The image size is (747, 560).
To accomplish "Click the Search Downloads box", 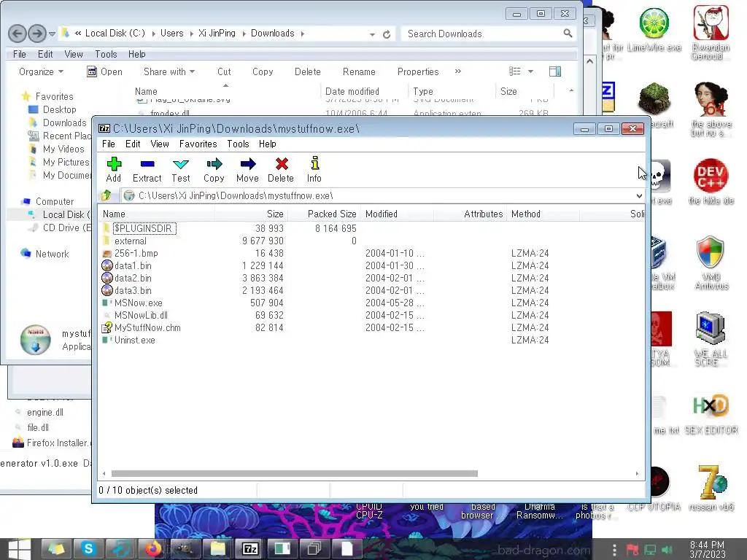I will coord(488,34).
